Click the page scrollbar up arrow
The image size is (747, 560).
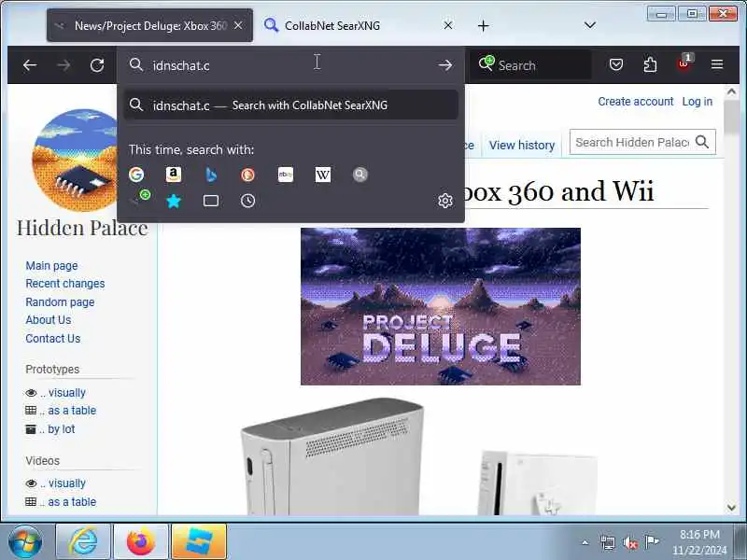(x=732, y=91)
